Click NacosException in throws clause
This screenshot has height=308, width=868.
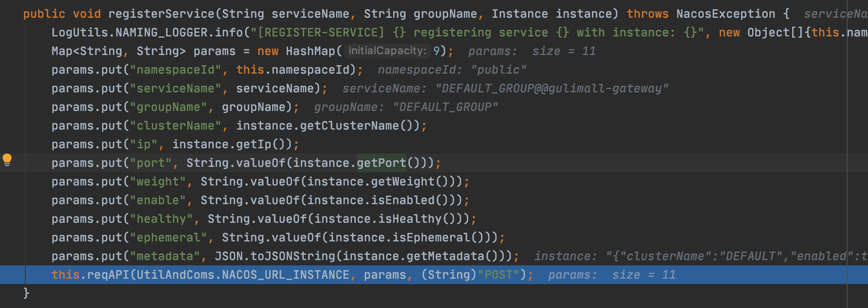pos(726,14)
